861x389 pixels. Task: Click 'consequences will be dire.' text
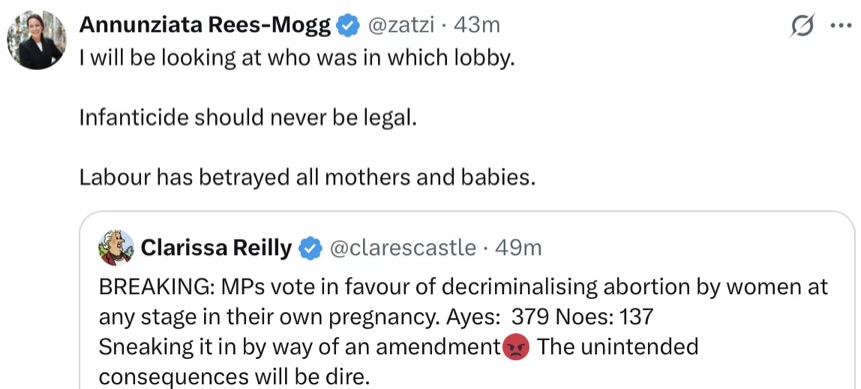(232, 377)
